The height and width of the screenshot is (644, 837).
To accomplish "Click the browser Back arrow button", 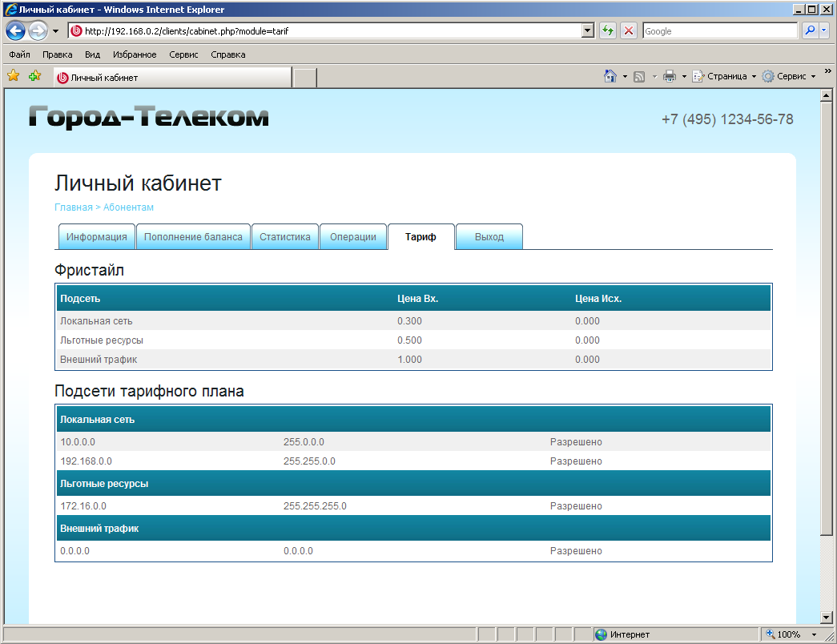I will 15,31.
